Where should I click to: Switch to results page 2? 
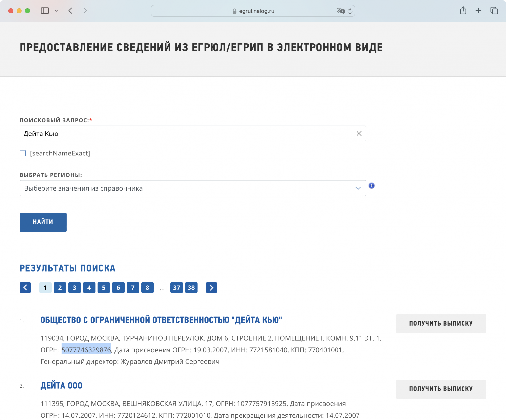click(60, 287)
